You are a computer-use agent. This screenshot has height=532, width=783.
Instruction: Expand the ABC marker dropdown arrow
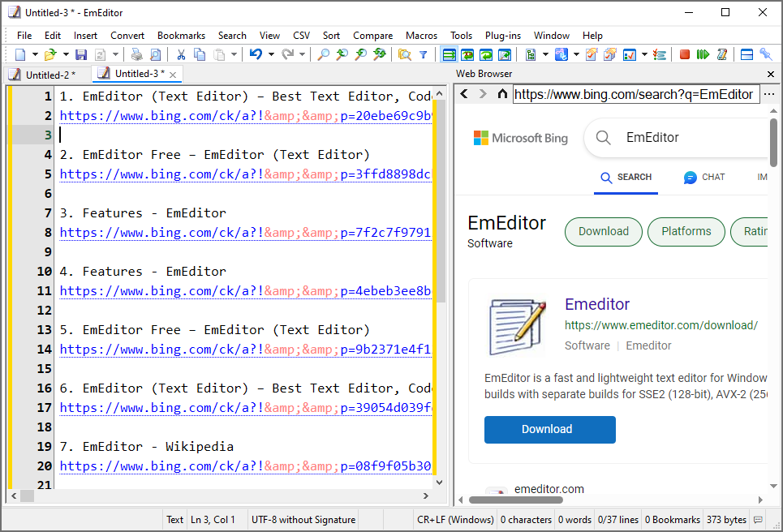pyautogui.click(x=576, y=54)
